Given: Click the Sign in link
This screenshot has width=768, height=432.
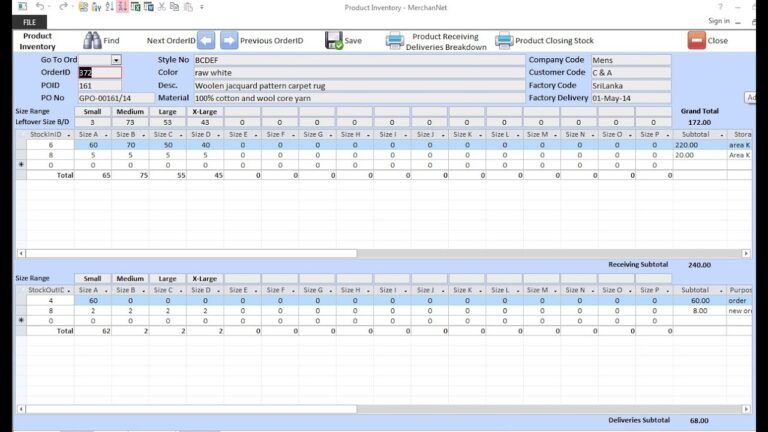Looking at the screenshot, I should point(718,21).
